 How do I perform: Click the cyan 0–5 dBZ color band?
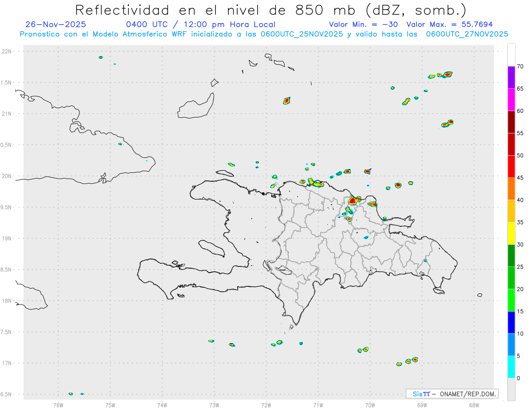tap(511, 367)
